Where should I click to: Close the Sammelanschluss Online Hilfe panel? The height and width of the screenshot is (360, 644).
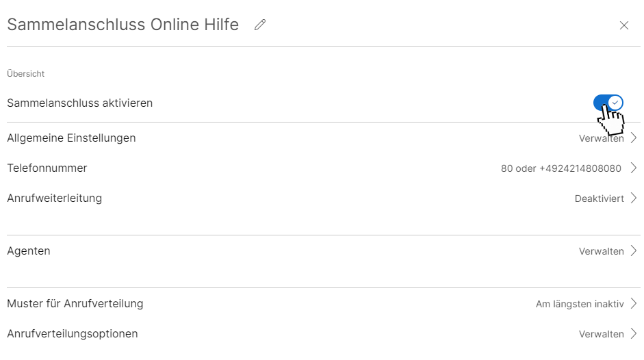[x=623, y=25]
